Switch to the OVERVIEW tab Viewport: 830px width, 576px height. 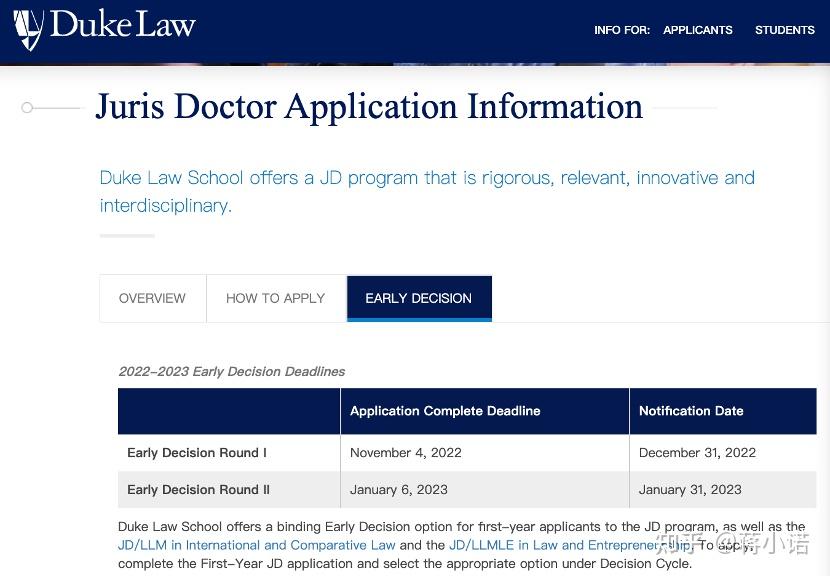152,298
